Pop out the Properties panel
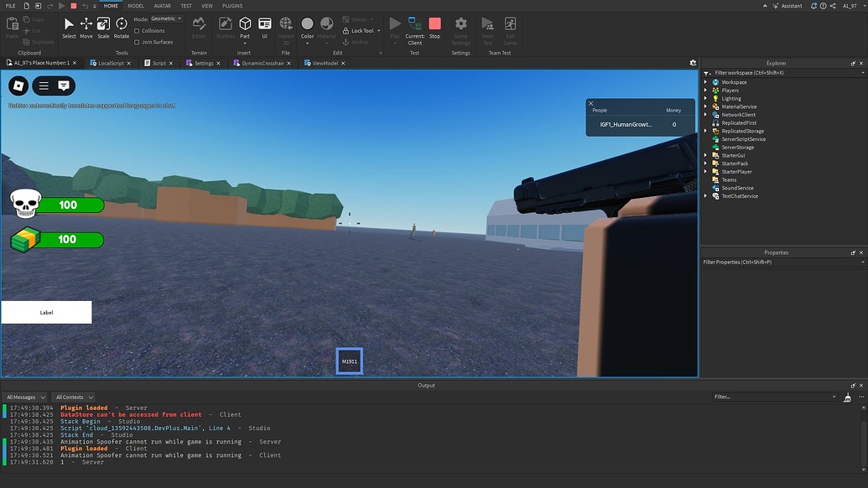Viewport: 868px width, 488px height. tap(853, 252)
